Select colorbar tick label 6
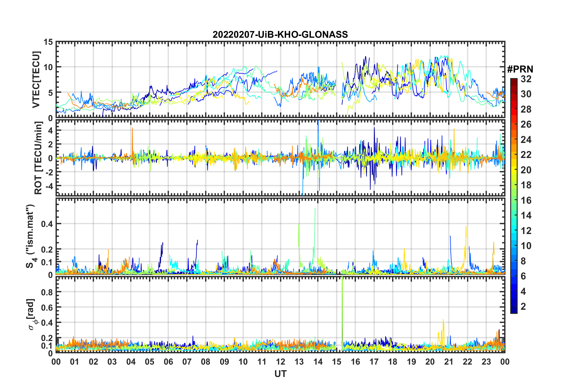 524,276
